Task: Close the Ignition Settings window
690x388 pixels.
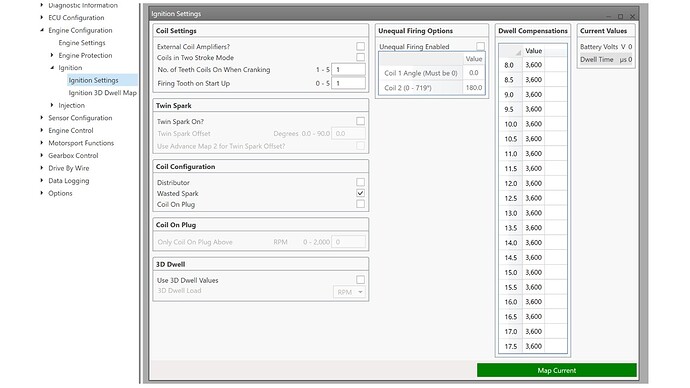Action: [632, 16]
